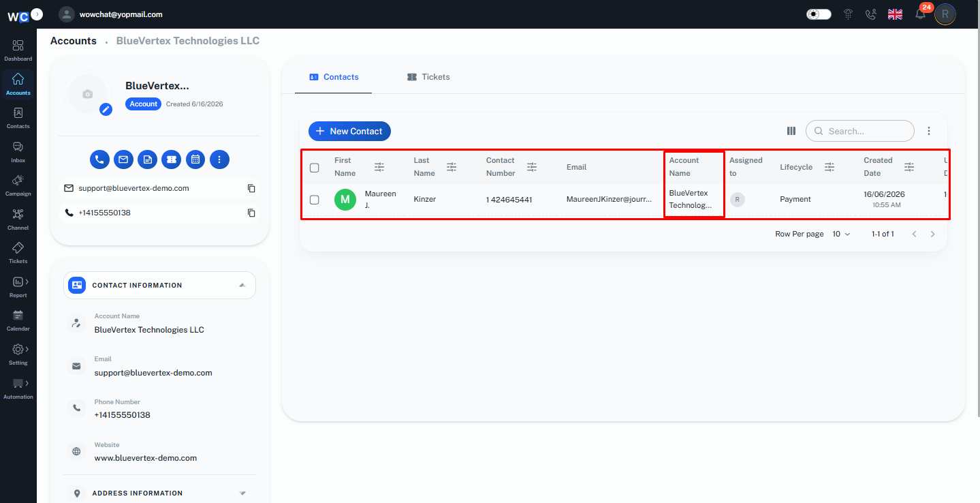Screen dimensions: 980x503
Task: Open Tickets from the left sidebar
Action: coord(18,252)
